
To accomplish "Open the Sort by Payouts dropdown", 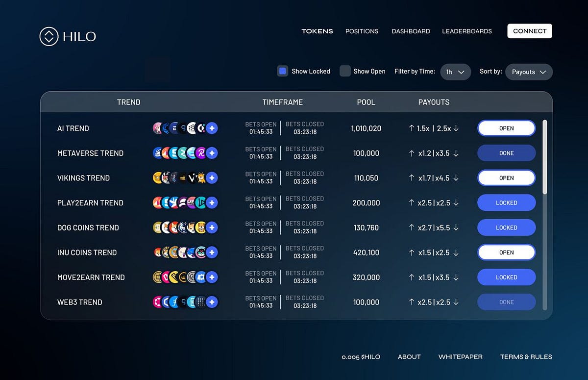I will (x=529, y=72).
